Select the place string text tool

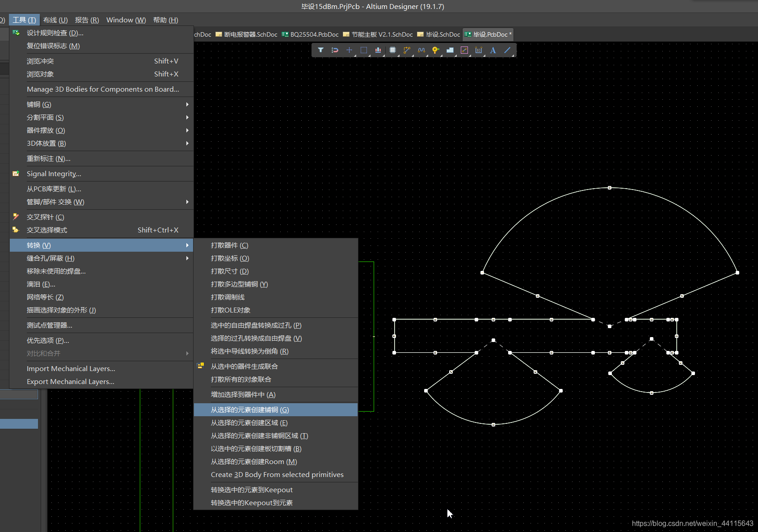tap(493, 50)
